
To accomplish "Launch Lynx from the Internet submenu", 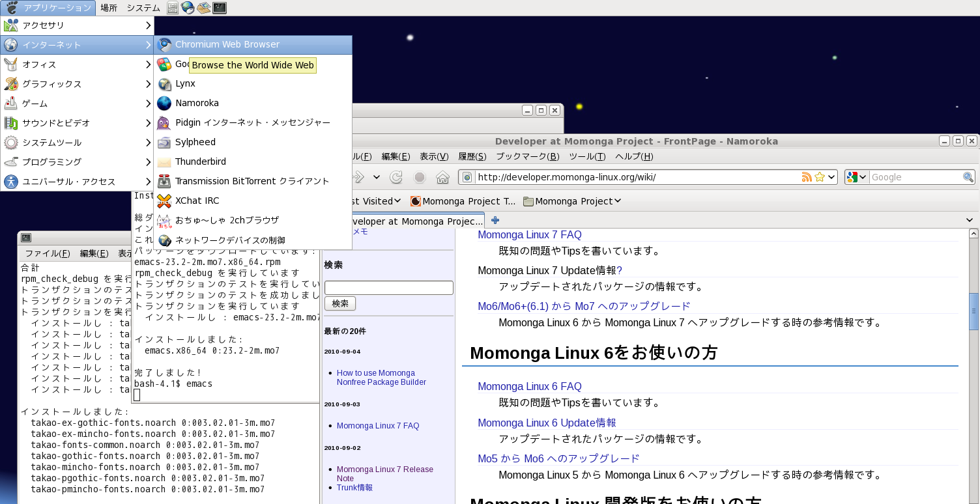I will tap(253, 84).
